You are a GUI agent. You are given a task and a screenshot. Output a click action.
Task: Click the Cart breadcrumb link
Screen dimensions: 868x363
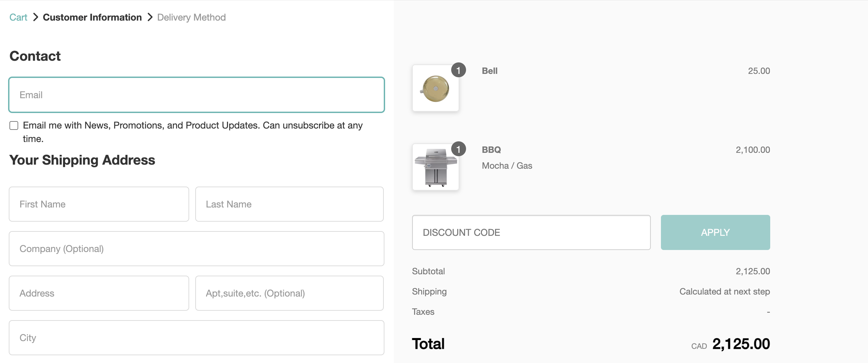click(18, 17)
